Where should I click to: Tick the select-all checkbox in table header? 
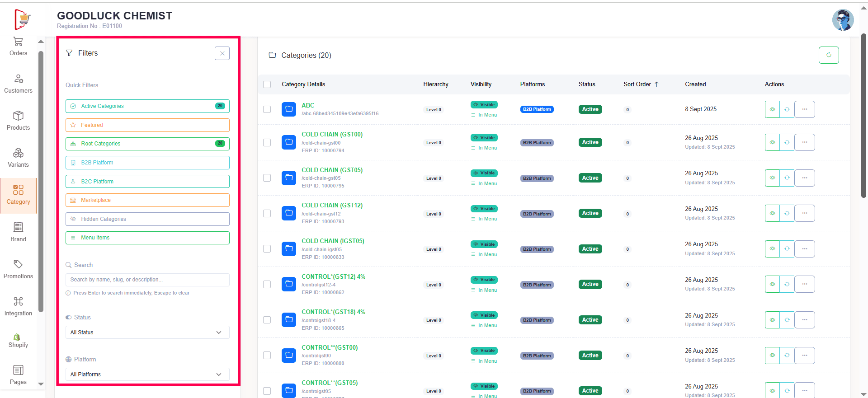coord(267,84)
